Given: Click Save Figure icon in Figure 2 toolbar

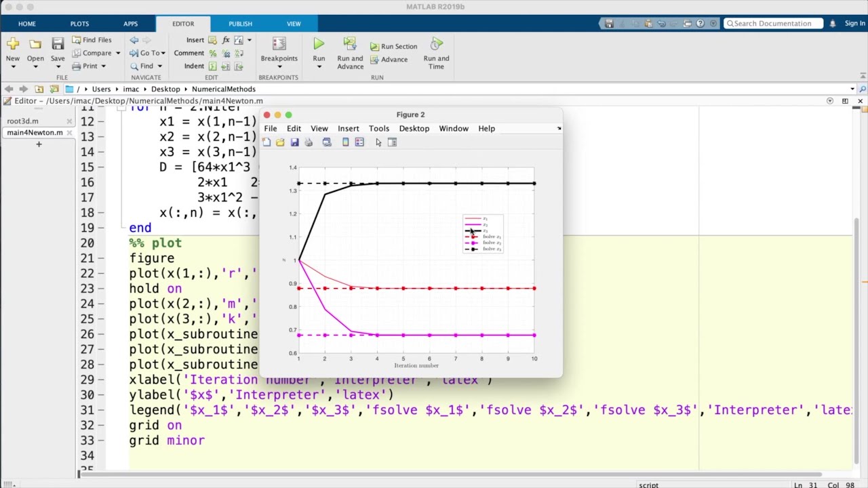Looking at the screenshot, I should (x=294, y=142).
